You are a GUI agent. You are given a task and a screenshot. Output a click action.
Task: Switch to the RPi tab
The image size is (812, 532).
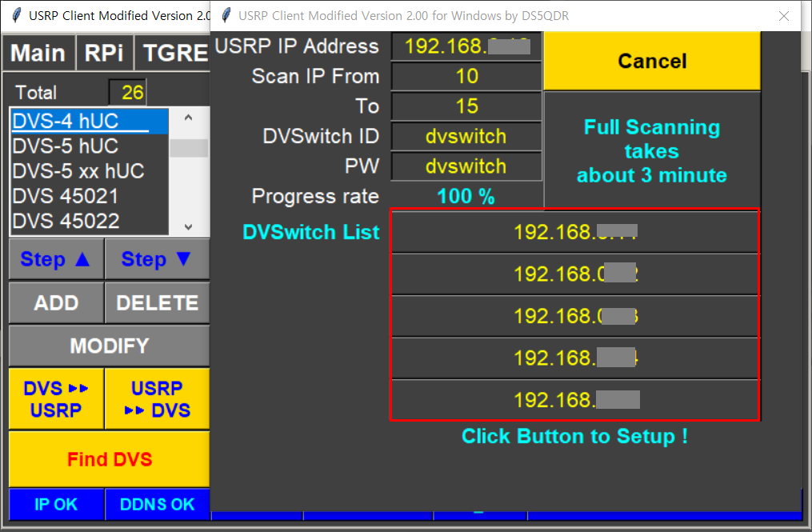104,53
